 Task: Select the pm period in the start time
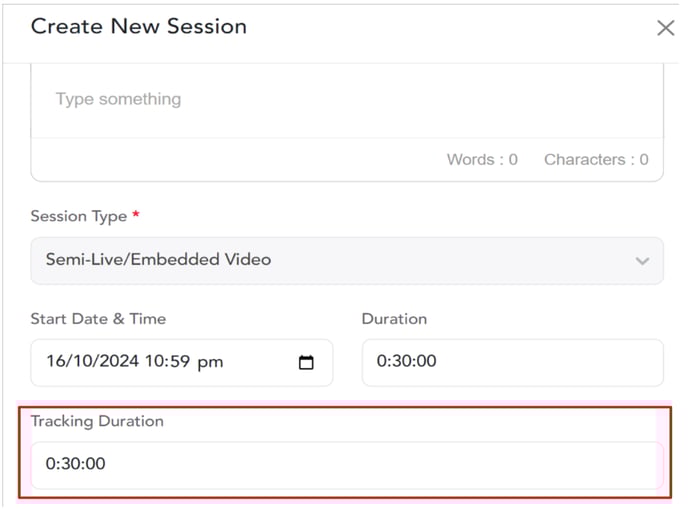pos(210,363)
